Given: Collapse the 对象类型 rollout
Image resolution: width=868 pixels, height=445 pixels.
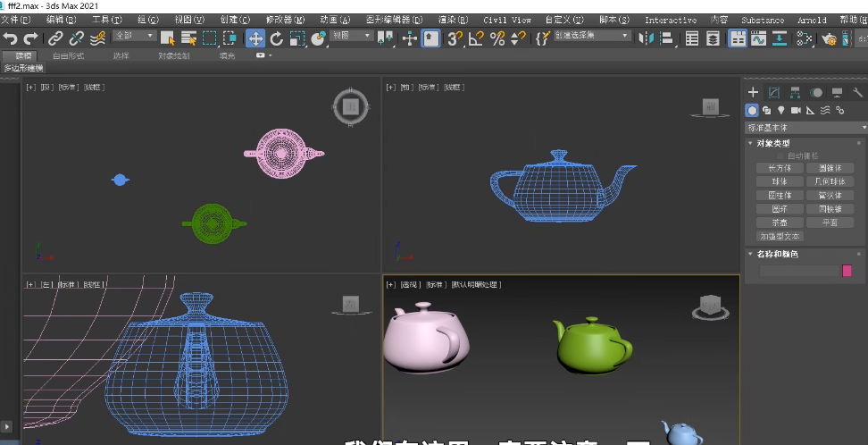Looking at the screenshot, I should pyautogui.click(x=773, y=143).
